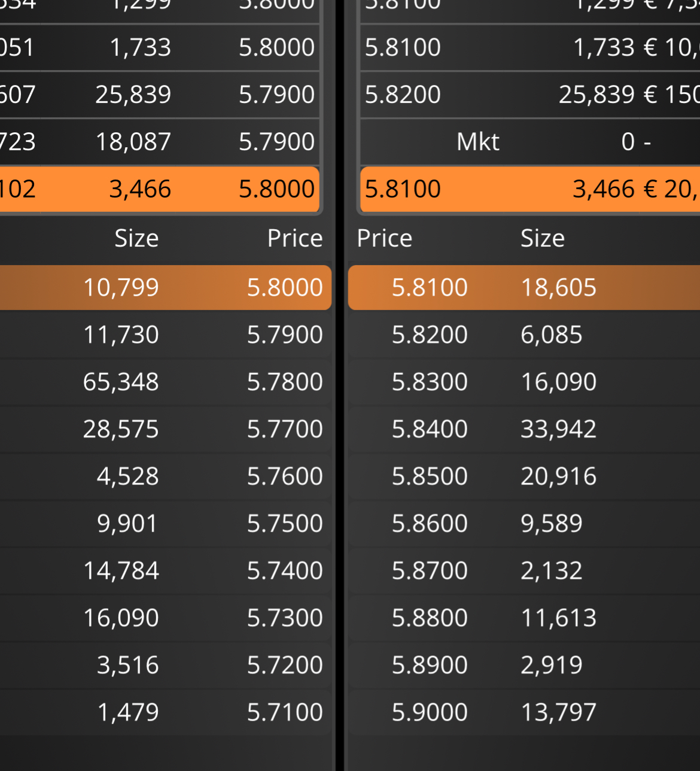The image size is (700, 771).
Task: Select the highlighted 3,466 order at 5.8000
Action: pyautogui.click(x=160, y=189)
